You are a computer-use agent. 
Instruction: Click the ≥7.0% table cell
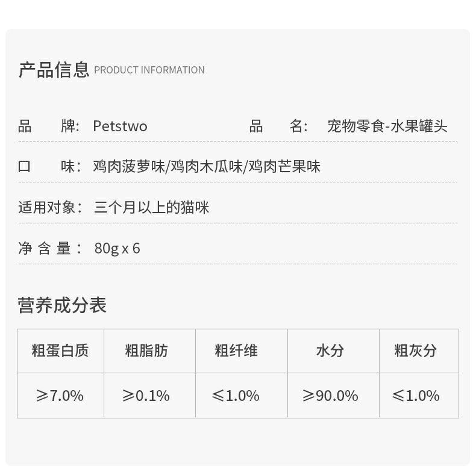click(x=60, y=396)
